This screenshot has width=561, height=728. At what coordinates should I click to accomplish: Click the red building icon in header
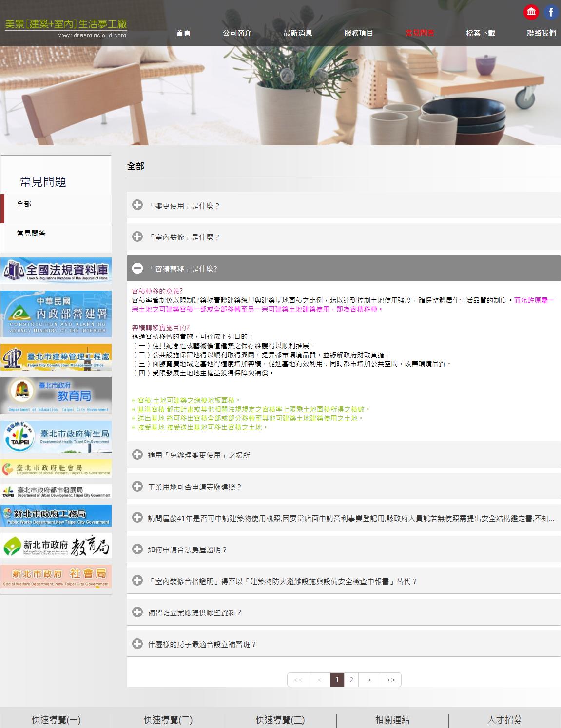531,12
